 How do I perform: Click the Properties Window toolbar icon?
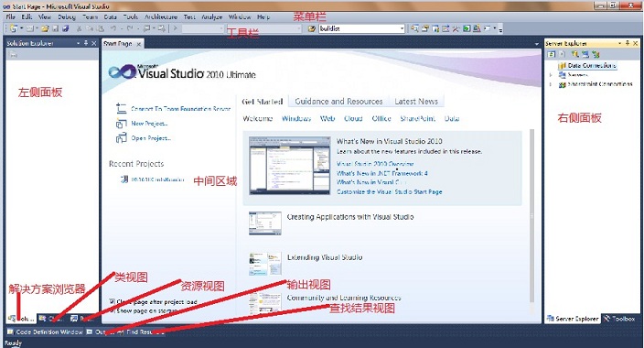425,28
